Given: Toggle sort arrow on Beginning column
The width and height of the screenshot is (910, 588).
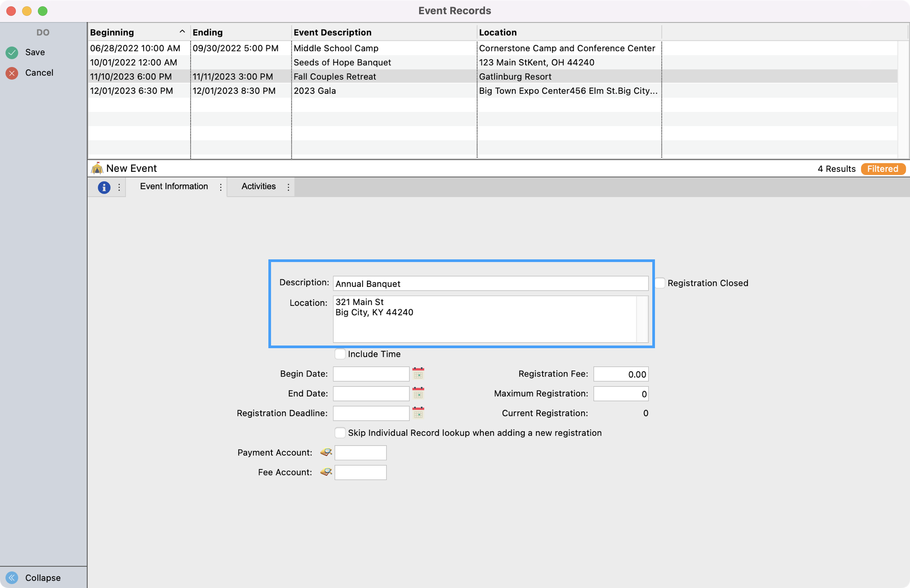Looking at the screenshot, I should point(182,32).
